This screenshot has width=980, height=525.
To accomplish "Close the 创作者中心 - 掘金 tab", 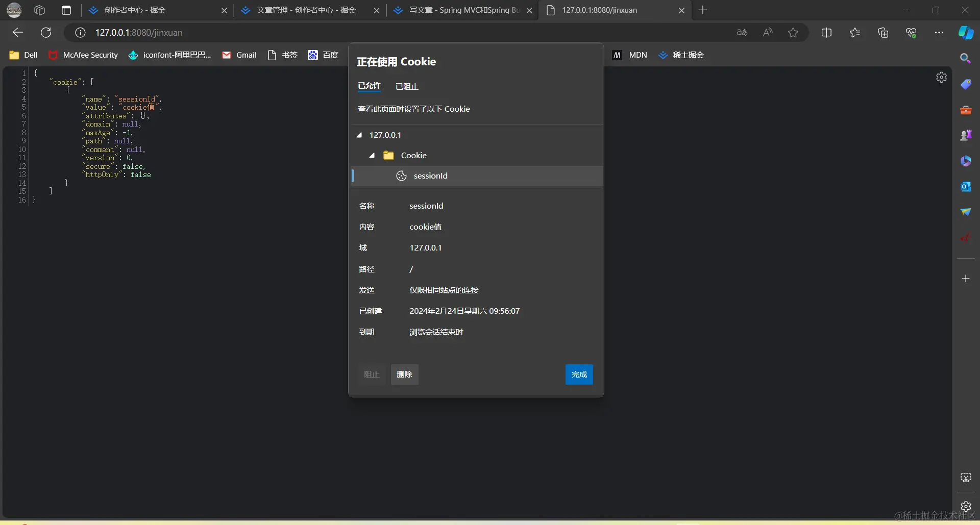I will click(224, 10).
